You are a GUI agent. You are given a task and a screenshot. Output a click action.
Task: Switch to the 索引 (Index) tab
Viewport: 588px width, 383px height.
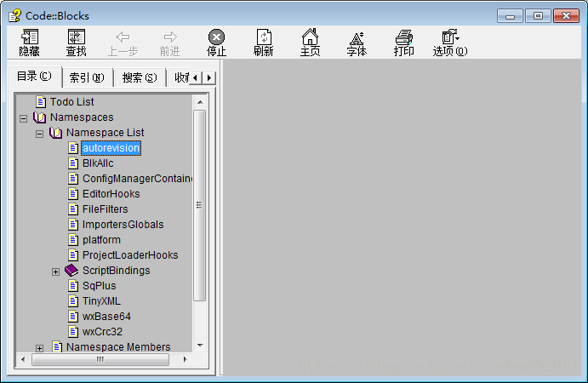87,77
